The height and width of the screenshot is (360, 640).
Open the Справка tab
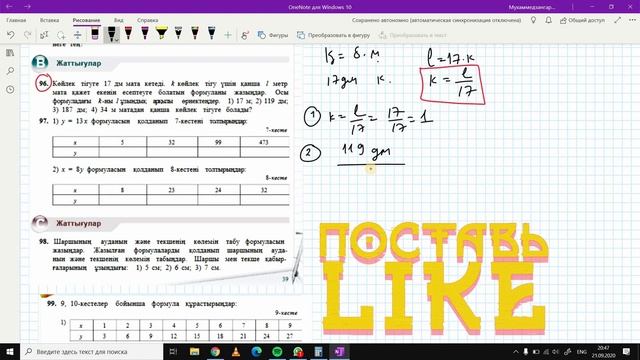pyautogui.click(x=147, y=20)
